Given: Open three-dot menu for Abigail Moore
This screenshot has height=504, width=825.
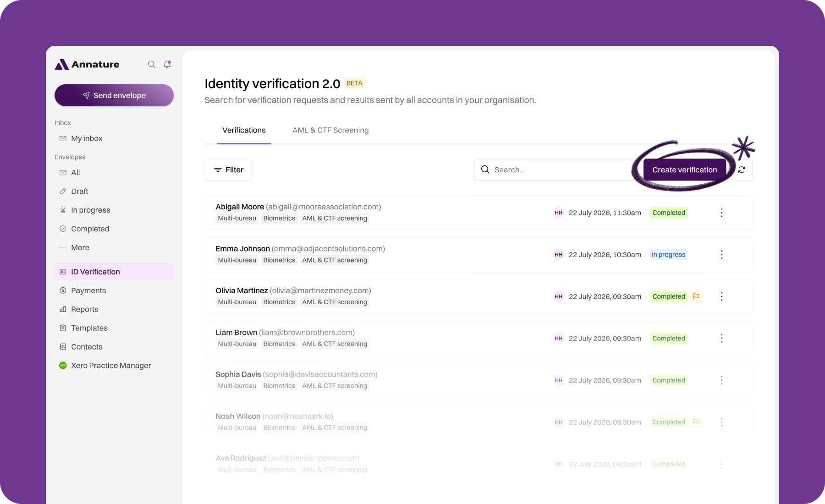Looking at the screenshot, I should point(721,213).
